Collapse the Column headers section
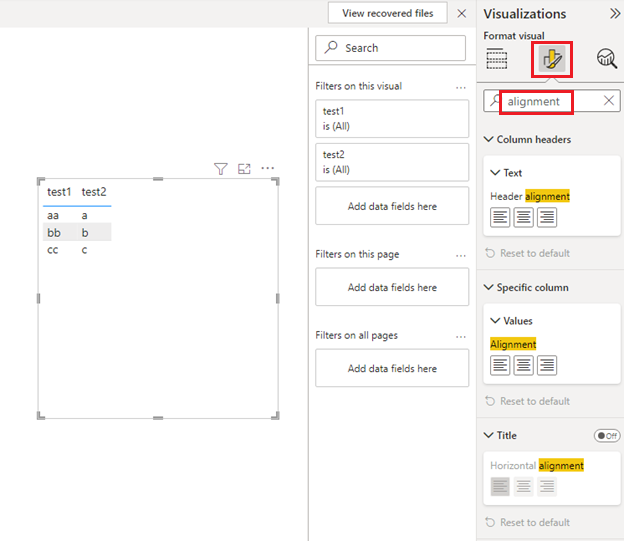This screenshot has height=541, width=624. (x=488, y=139)
